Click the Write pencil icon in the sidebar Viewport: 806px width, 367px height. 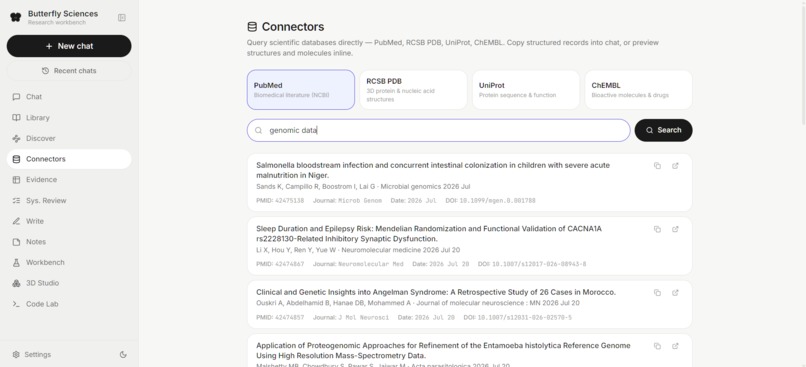tap(16, 221)
